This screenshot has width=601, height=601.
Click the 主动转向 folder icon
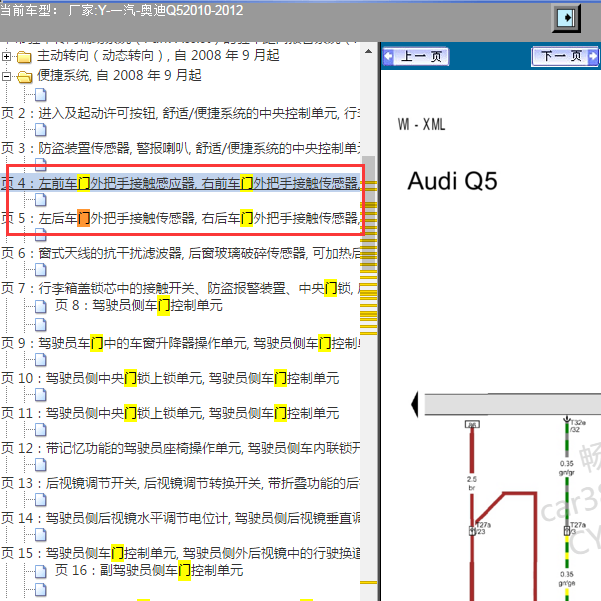click(24, 57)
